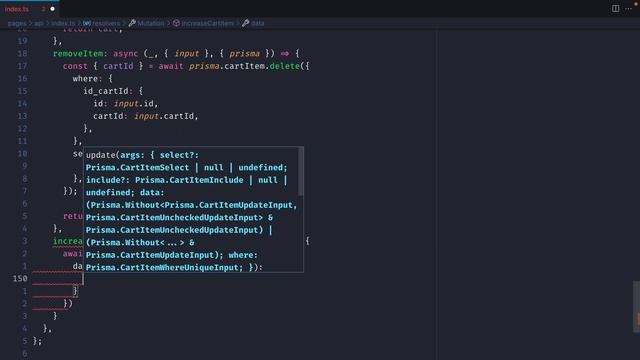Image resolution: width=640 pixels, height=360 pixels.
Task: Click 'Prisma.CartItemSelect' in the signature popup
Action: [x=137, y=168]
